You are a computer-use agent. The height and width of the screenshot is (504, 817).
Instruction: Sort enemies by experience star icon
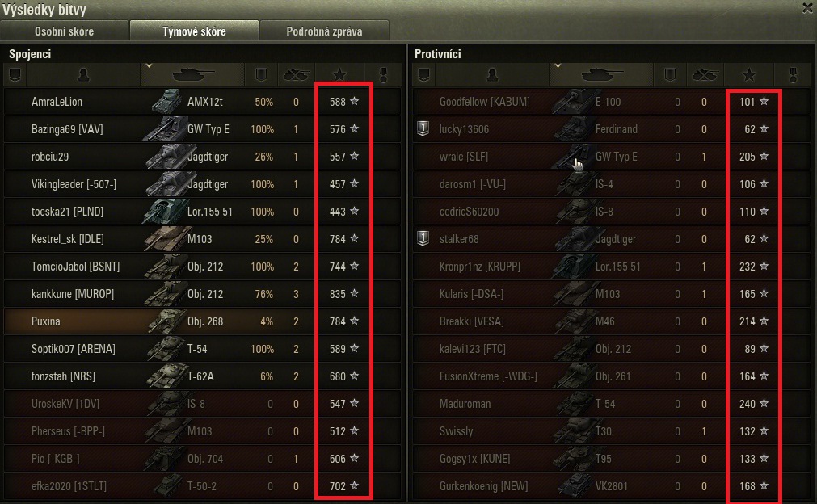pos(749,75)
